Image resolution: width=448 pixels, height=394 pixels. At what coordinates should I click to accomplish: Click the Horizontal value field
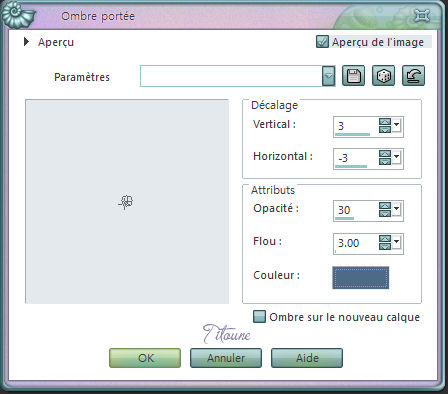[356, 158]
